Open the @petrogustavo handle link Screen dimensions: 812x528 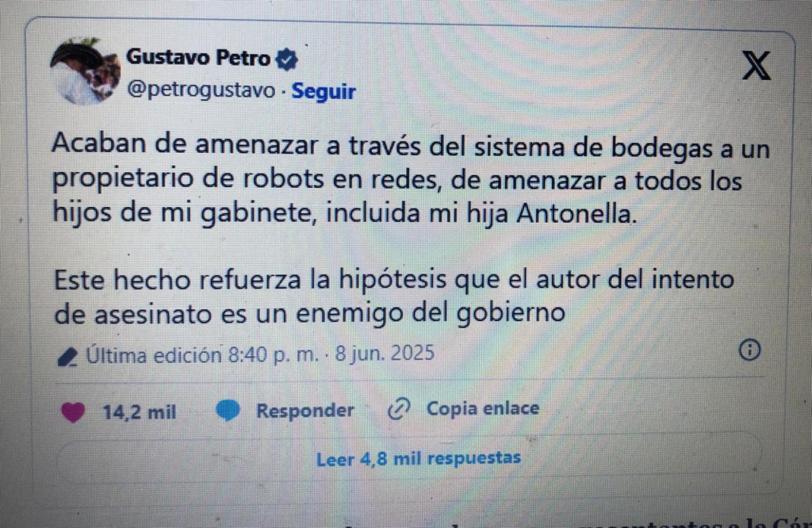coord(201,90)
